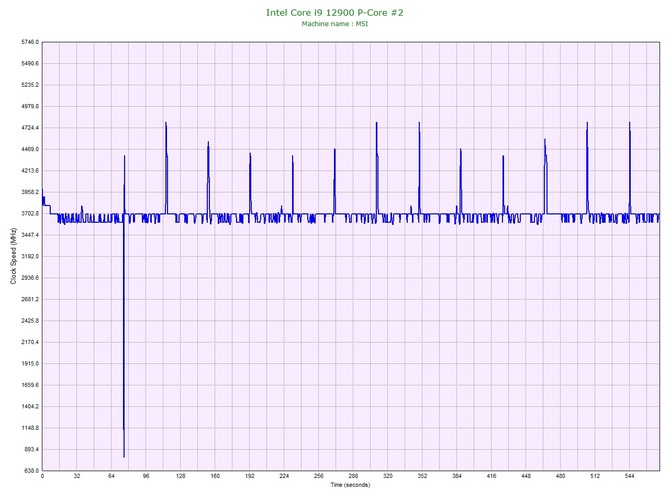Click the x-axis tick label 32
The height and width of the screenshot is (502, 670).
pyautogui.click(x=77, y=476)
